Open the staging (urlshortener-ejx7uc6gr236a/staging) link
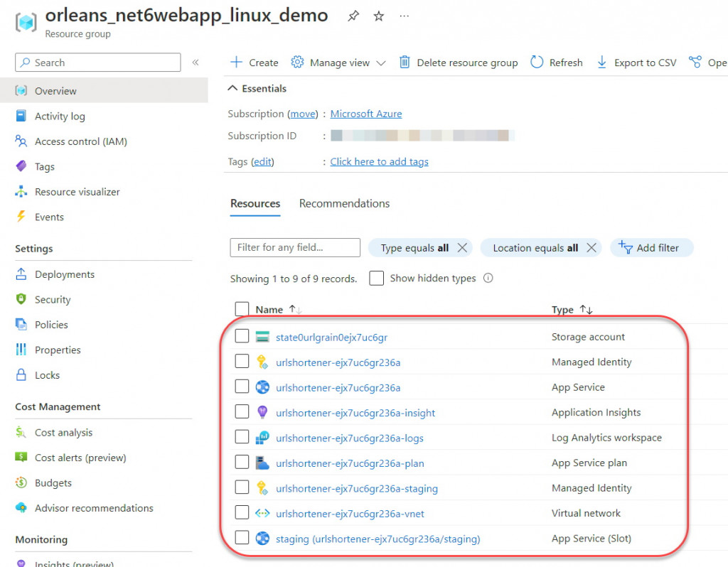 click(378, 539)
